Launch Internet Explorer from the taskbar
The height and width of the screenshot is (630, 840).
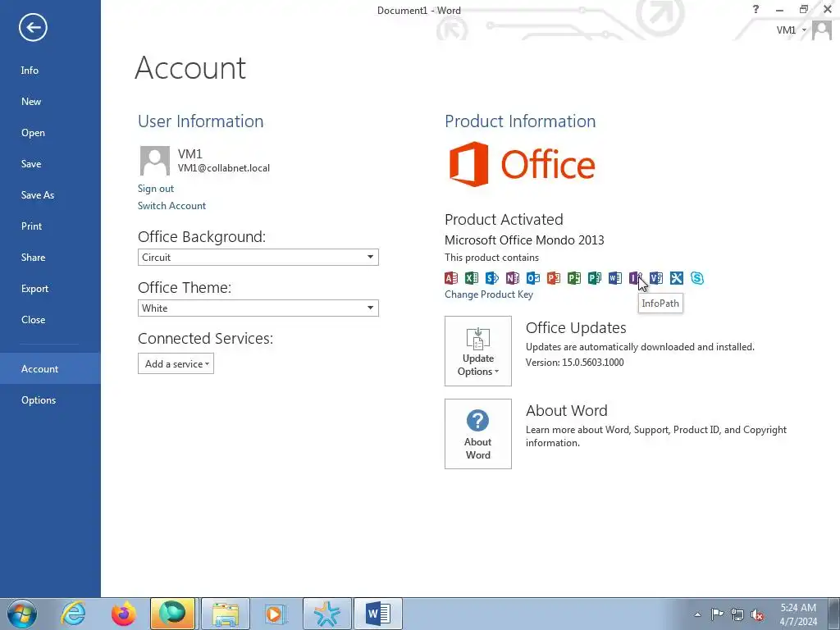click(x=73, y=614)
